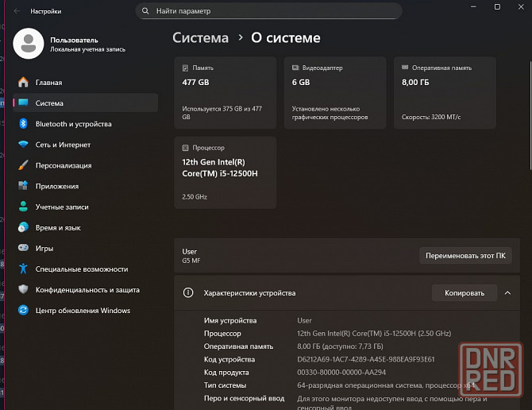The width and height of the screenshot is (532, 410).
Task: Click the G5 MF model text
Action: click(x=191, y=261)
